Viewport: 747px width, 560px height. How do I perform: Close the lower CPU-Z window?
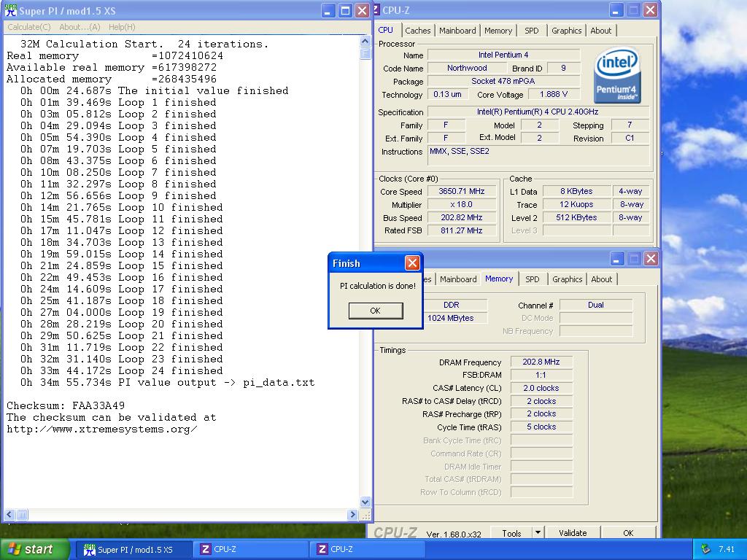[651, 259]
